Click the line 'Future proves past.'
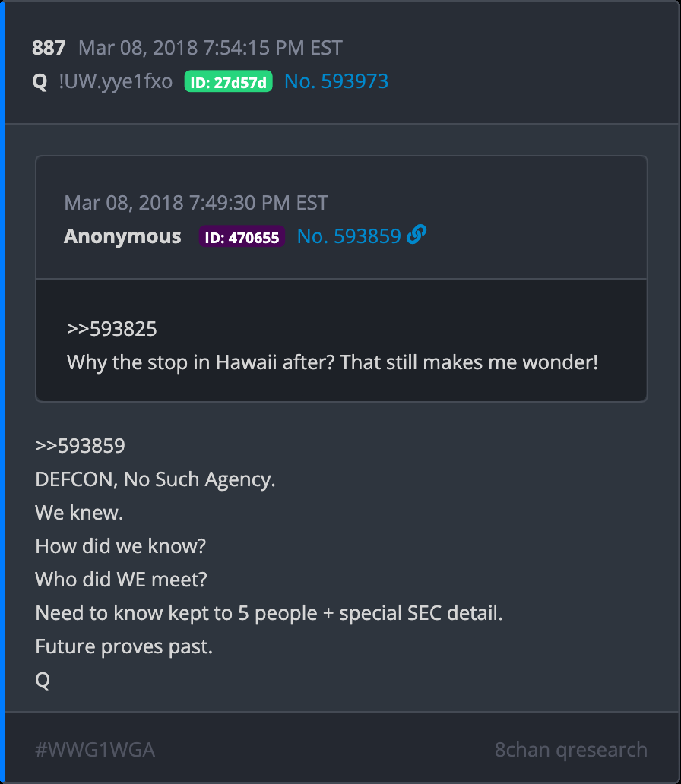 coord(124,646)
